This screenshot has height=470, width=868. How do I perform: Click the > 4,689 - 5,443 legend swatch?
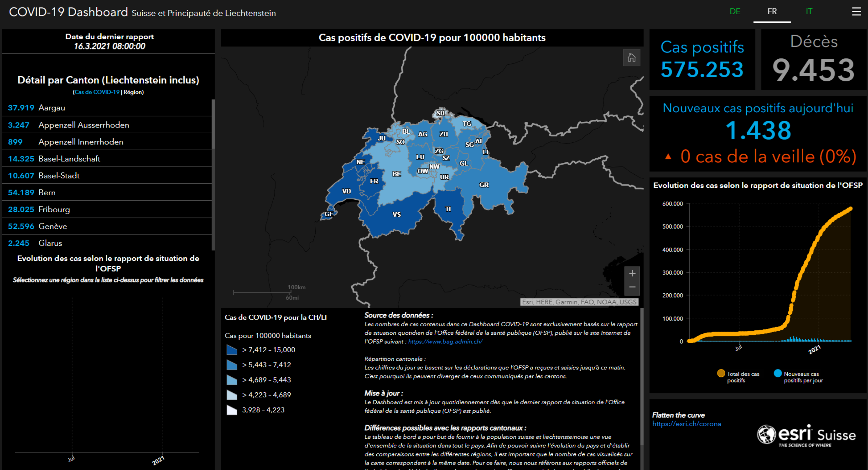click(x=232, y=380)
